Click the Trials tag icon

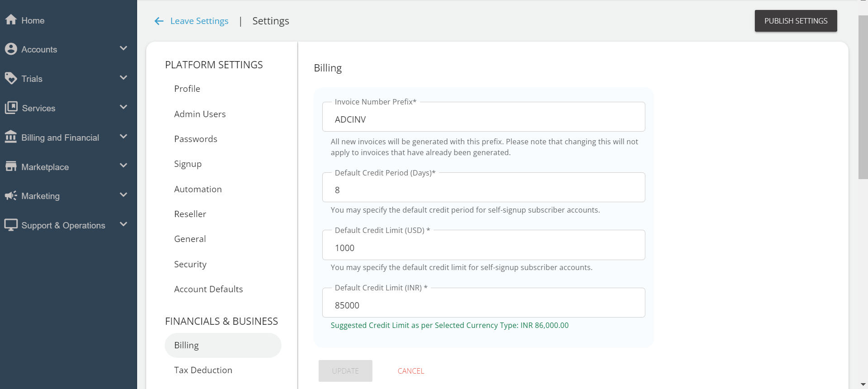11,78
